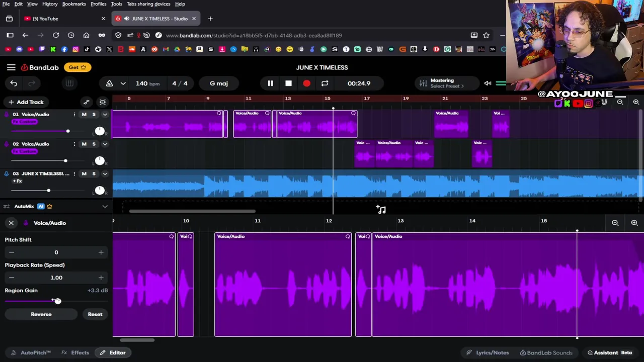Viewport: 644px width, 362px height.
Task: Open the three-dot menu of track 02
Action: [74, 144]
